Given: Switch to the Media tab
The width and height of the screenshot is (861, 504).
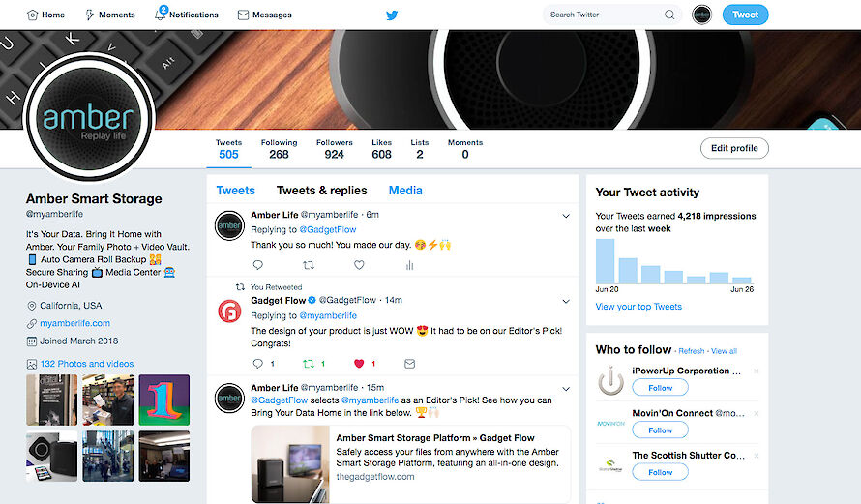Looking at the screenshot, I should tap(405, 191).
